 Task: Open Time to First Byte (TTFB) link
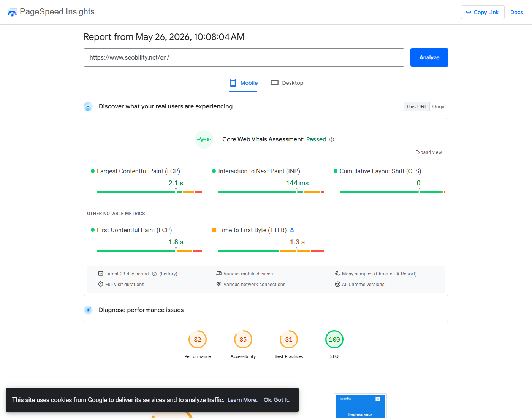click(x=252, y=230)
